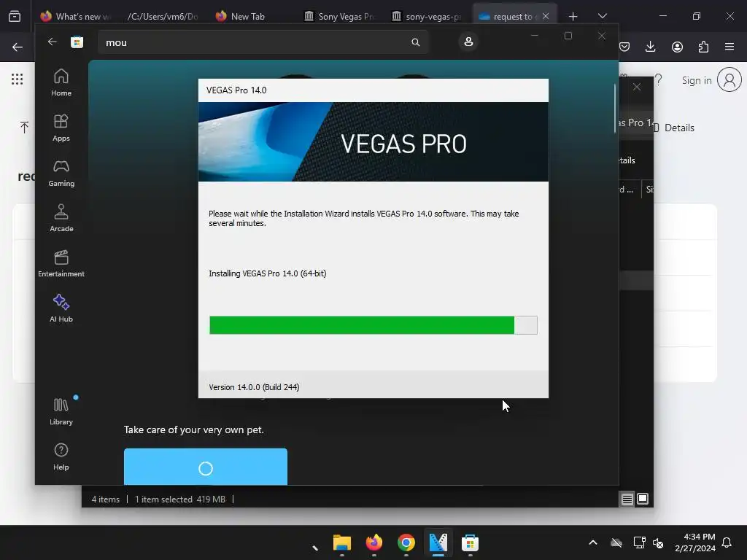Click the VEGAS Pro installation progress bar

[373, 325]
